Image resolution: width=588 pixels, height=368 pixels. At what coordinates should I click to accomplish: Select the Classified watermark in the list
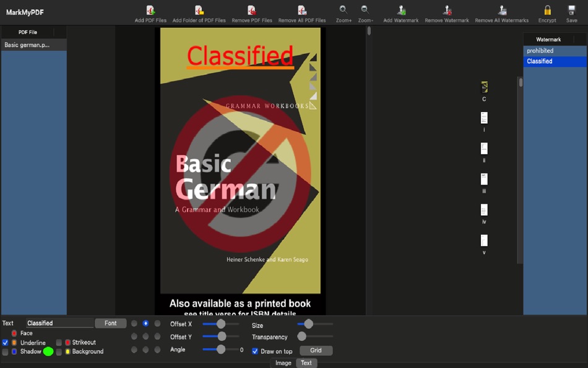tap(555, 61)
